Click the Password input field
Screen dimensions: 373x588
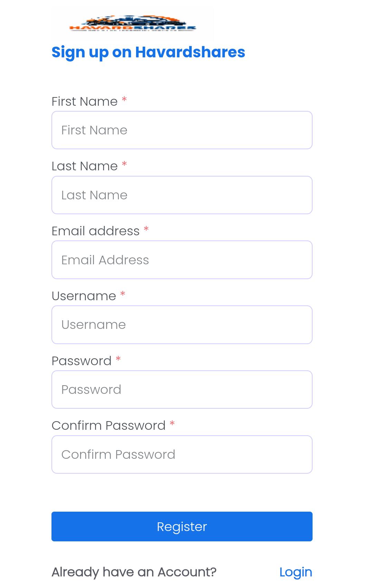(182, 389)
